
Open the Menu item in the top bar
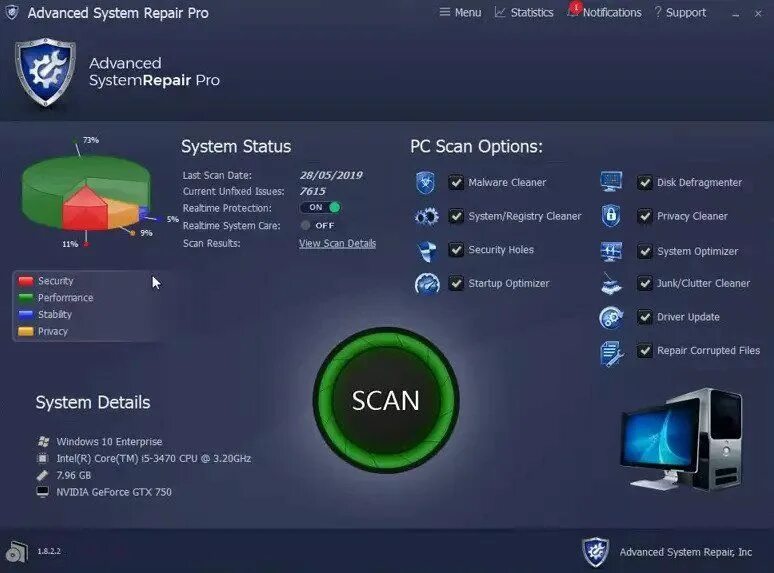click(x=460, y=12)
